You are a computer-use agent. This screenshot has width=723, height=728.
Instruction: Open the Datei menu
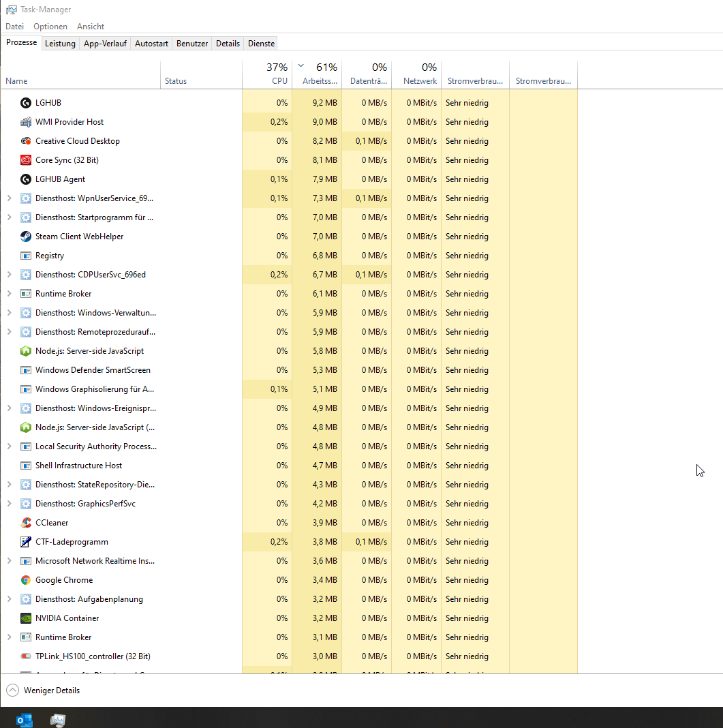15,27
